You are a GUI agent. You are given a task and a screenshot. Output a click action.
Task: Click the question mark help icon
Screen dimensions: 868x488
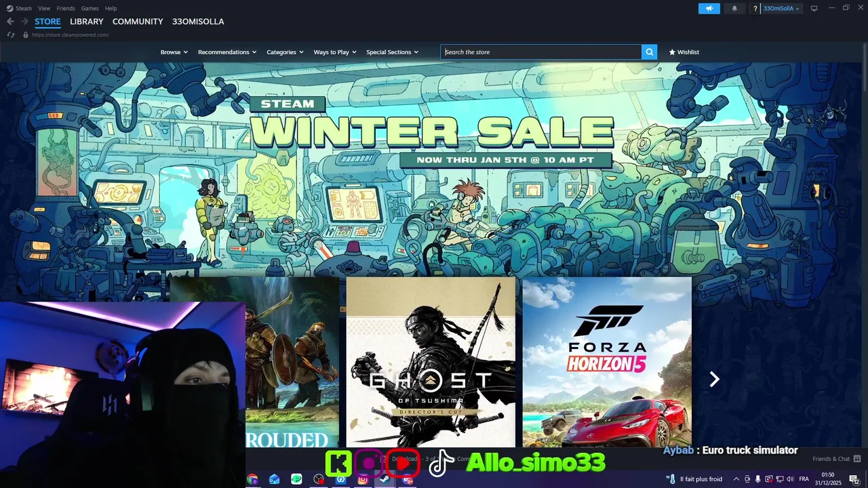pyautogui.click(x=755, y=9)
